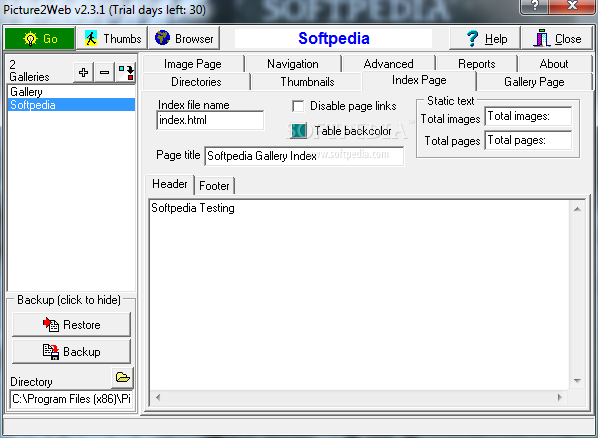
Task: Open the Gallery Page tab
Action: click(534, 82)
